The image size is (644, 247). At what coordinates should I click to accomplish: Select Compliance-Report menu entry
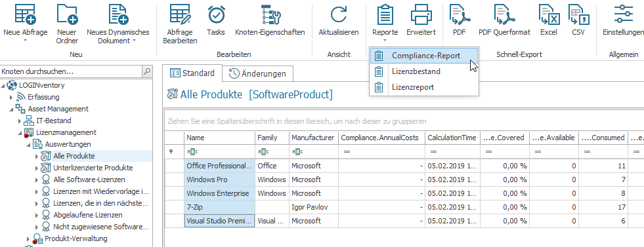(424, 56)
